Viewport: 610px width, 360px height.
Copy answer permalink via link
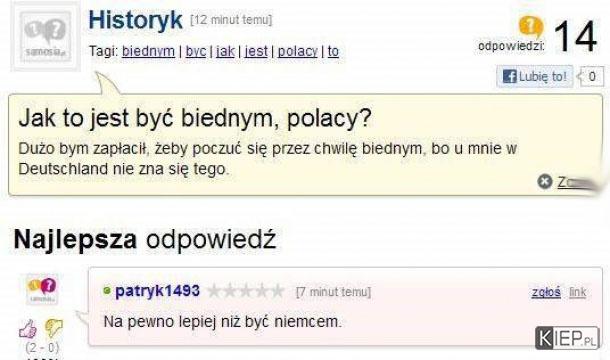(578, 292)
